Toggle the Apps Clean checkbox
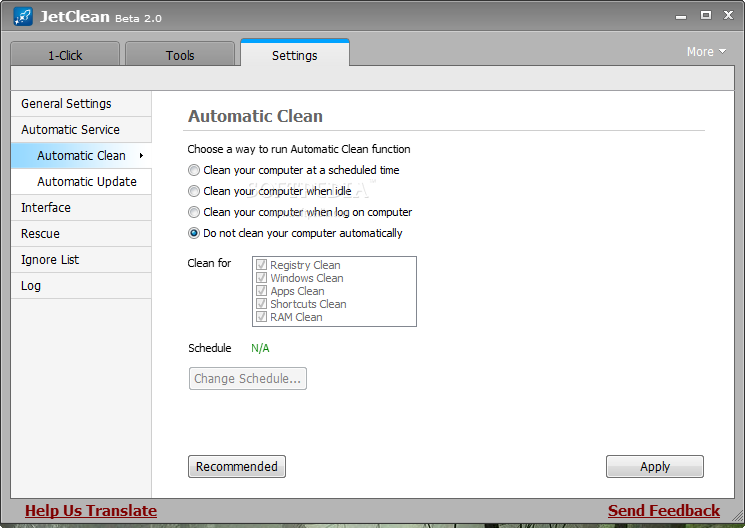This screenshot has width=745, height=528. (261, 290)
